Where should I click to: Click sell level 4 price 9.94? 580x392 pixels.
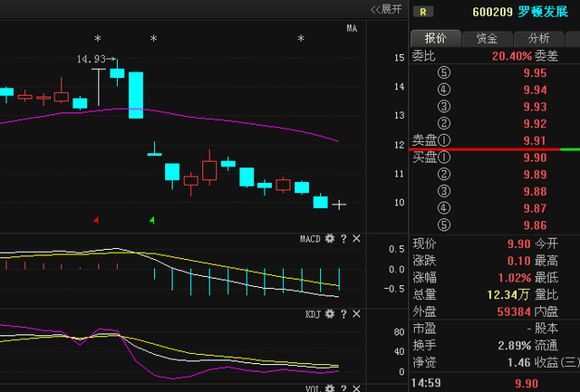[535, 90]
